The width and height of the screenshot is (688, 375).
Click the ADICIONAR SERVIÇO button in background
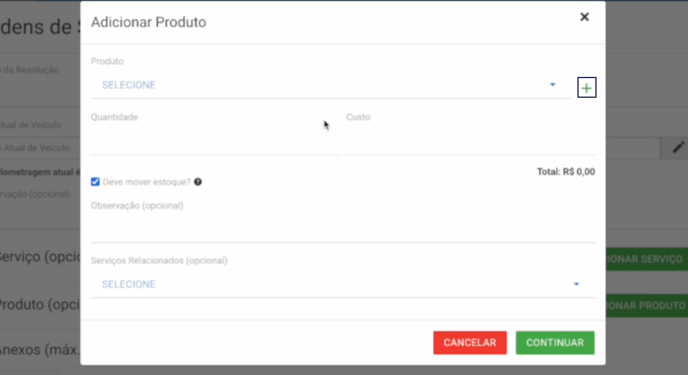(647, 259)
